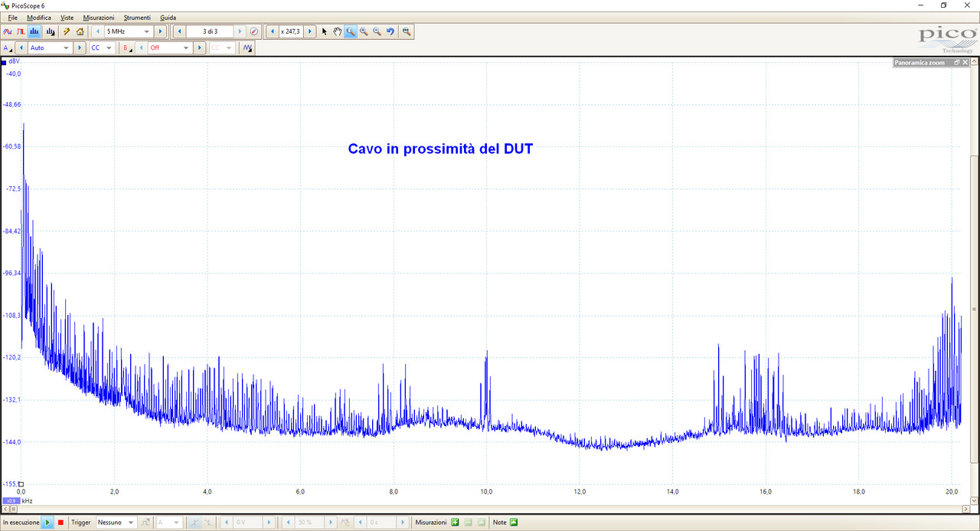Select the hand pan tool
The image size is (980, 531).
pos(337,31)
